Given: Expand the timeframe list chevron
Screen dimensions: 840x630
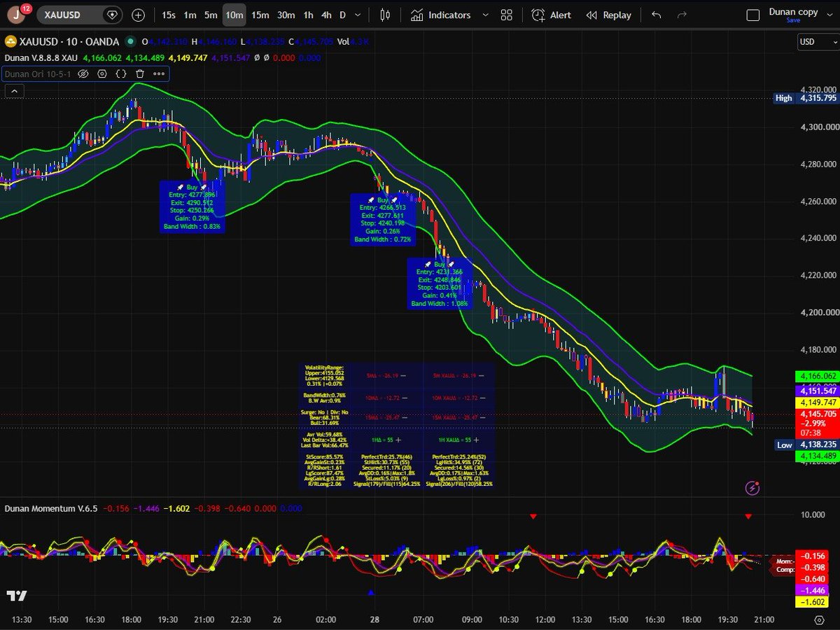Looking at the screenshot, I should point(358,15).
